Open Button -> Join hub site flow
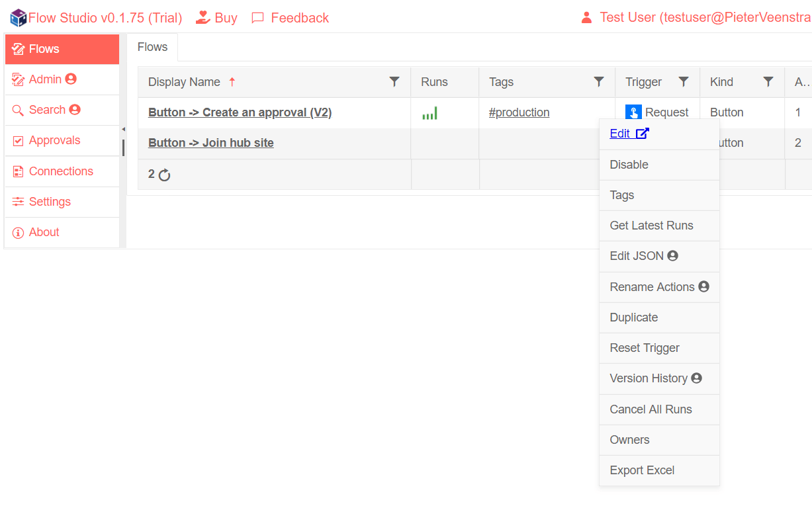Screen dimensions: 812x506 tap(211, 143)
